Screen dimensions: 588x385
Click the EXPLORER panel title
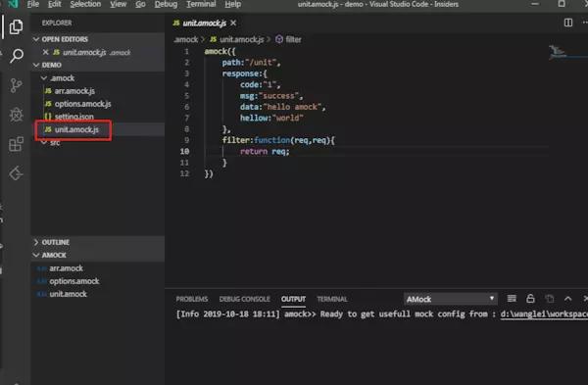pos(57,23)
